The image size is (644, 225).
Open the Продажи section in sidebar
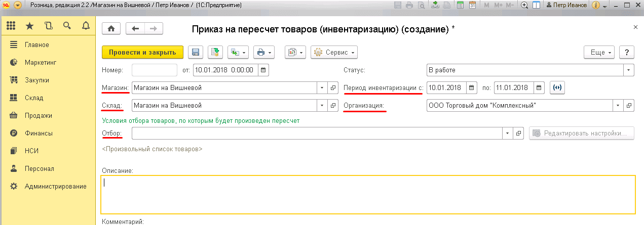[38, 115]
